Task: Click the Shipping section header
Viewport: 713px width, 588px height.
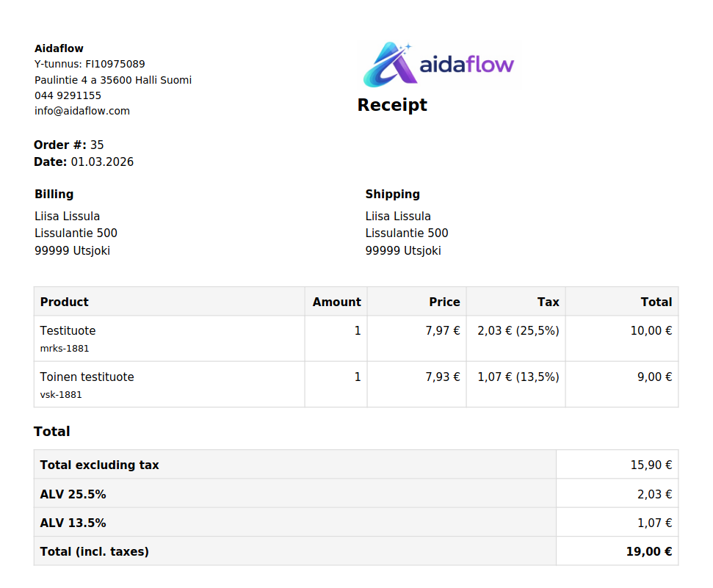Action: [392, 194]
